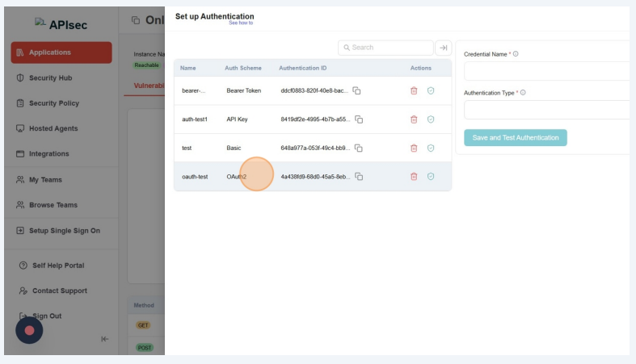Open Integrations section
636x364 pixels.
48,154
